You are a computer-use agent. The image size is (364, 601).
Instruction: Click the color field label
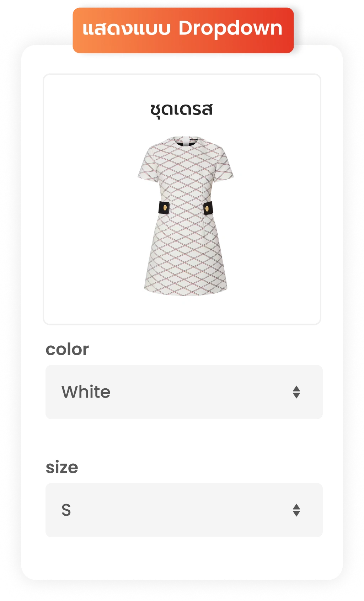(67, 349)
